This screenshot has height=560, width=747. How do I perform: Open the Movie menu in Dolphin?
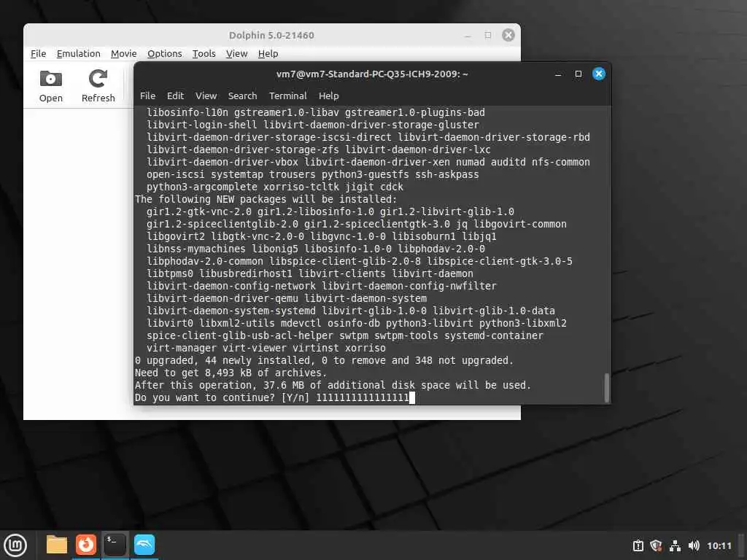click(x=123, y=54)
